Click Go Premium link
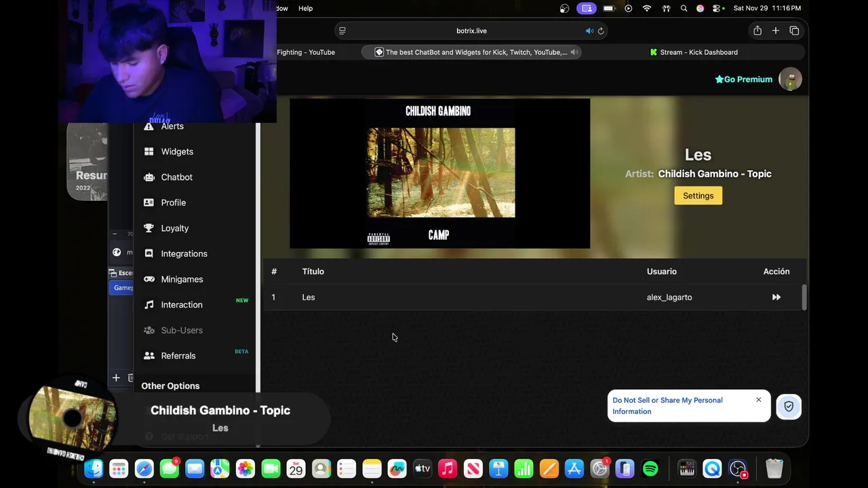 (x=743, y=79)
